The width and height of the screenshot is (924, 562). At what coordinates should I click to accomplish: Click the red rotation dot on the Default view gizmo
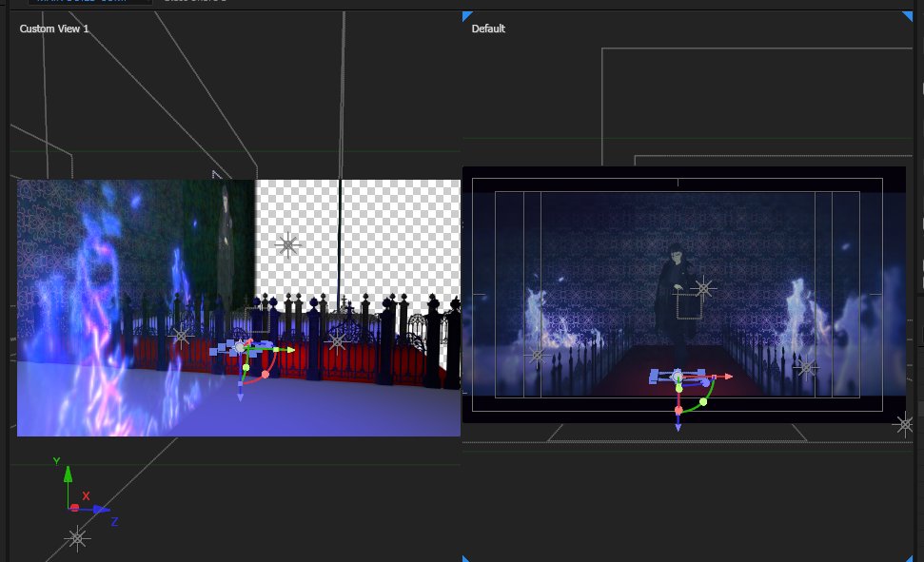coord(678,410)
